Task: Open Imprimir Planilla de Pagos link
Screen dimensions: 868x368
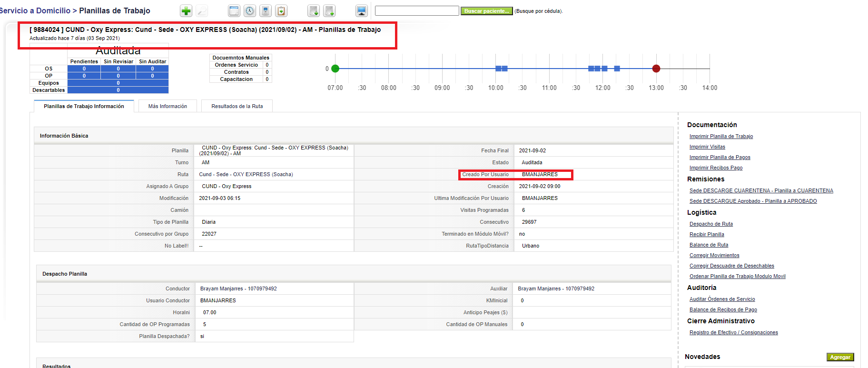Action: [720, 157]
